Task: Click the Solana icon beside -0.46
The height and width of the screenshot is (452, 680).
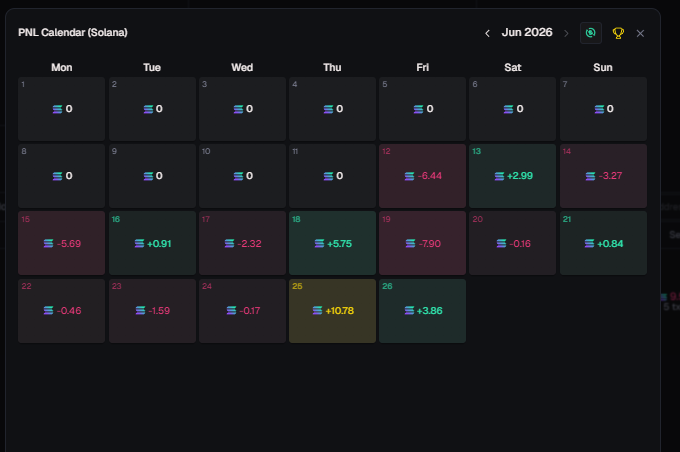Action: tap(49, 311)
